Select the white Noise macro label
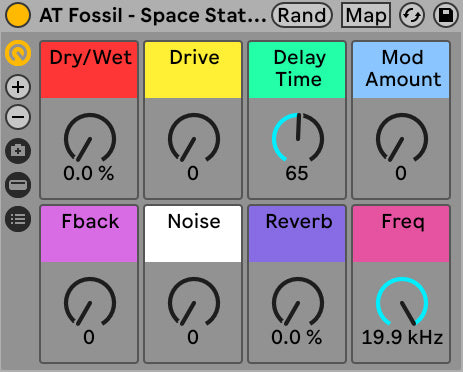463x372 pixels. click(x=193, y=234)
